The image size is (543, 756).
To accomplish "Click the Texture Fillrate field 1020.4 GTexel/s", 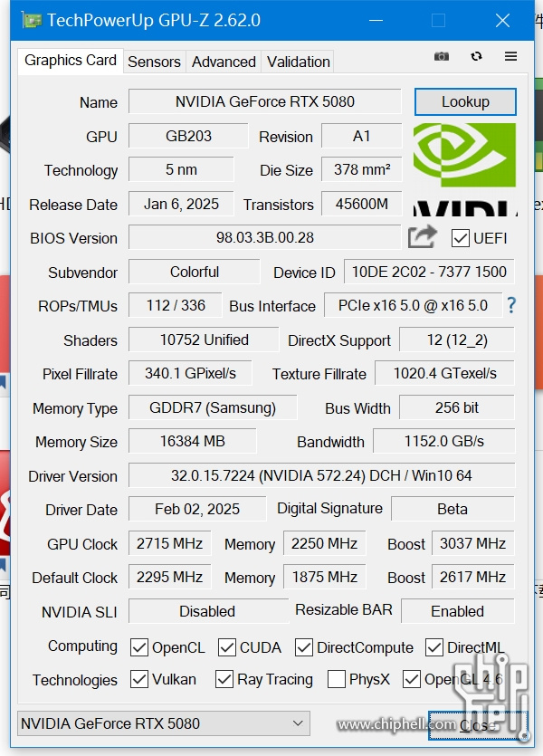I will click(444, 373).
